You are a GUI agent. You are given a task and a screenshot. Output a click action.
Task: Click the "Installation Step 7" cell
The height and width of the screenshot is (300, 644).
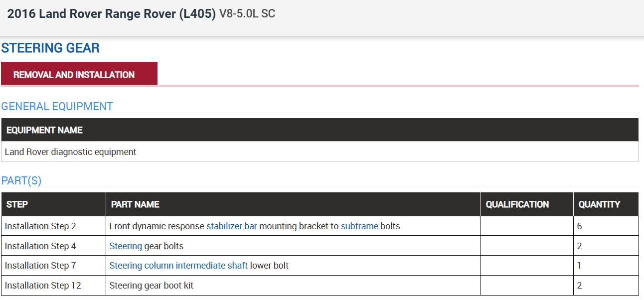(40, 266)
